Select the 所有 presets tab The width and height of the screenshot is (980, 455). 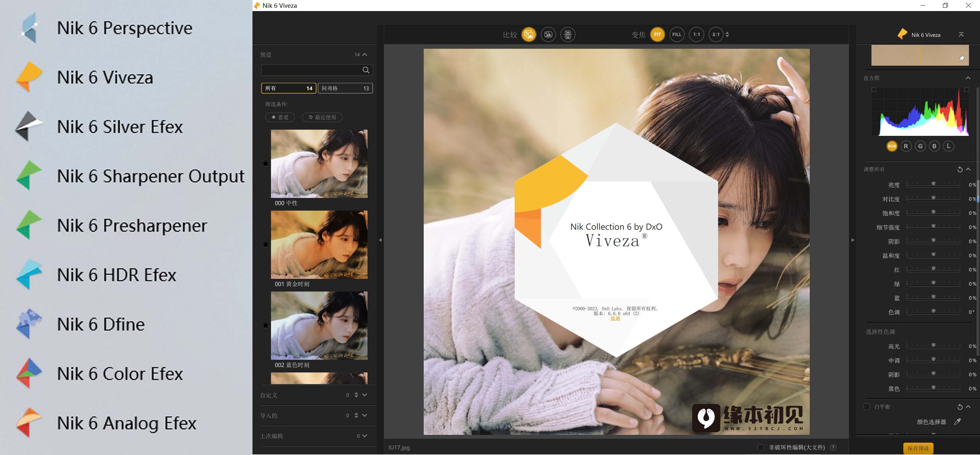point(288,88)
